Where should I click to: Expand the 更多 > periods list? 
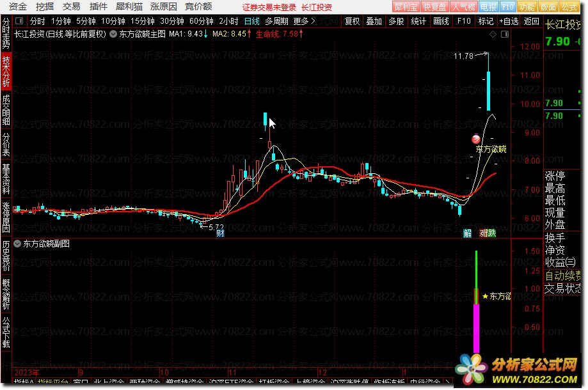point(304,21)
